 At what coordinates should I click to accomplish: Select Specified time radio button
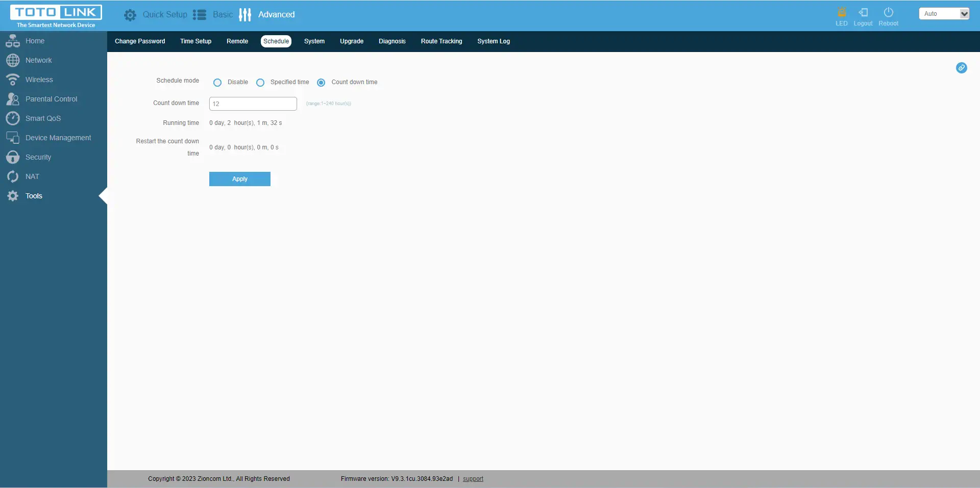[260, 83]
